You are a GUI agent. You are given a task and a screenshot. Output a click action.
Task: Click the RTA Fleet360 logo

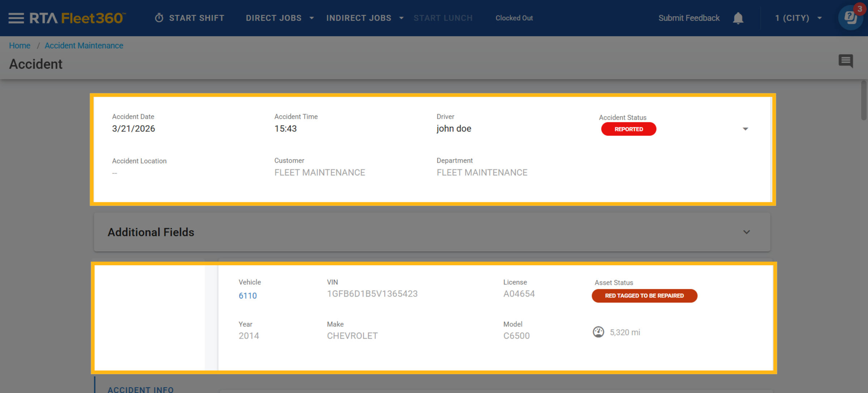click(x=77, y=18)
